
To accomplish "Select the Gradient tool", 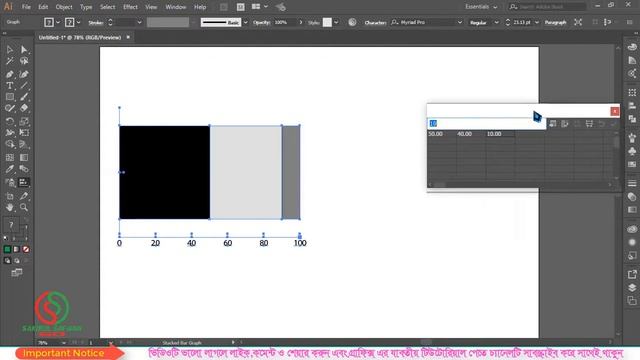I will pyautogui.click(x=24, y=158).
